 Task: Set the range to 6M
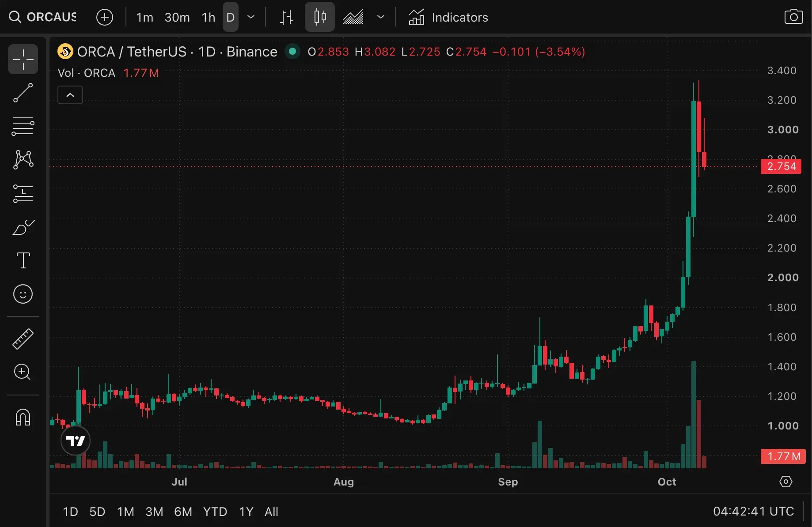coord(183,512)
